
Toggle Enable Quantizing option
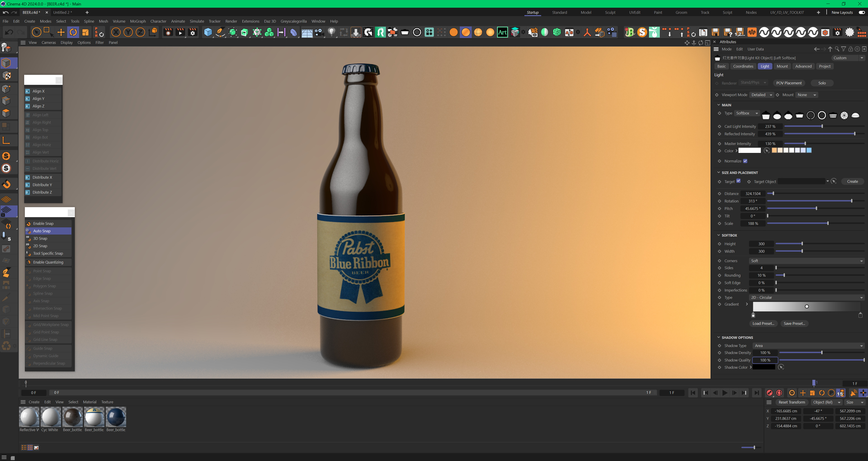click(x=48, y=262)
